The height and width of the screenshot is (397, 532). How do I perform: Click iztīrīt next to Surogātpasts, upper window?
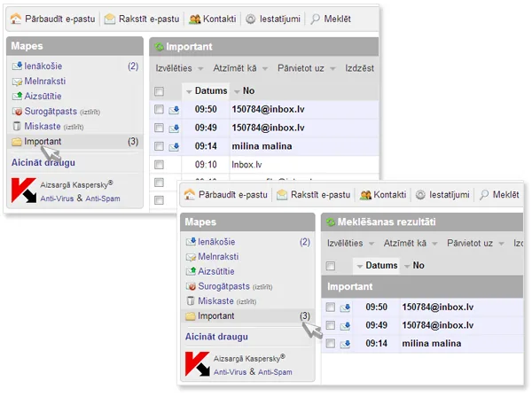click(x=90, y=113)
